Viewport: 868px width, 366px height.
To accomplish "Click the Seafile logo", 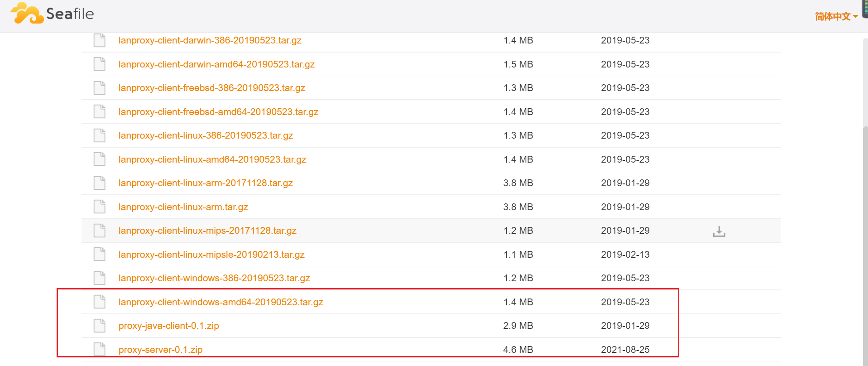I will pos(52,14).
